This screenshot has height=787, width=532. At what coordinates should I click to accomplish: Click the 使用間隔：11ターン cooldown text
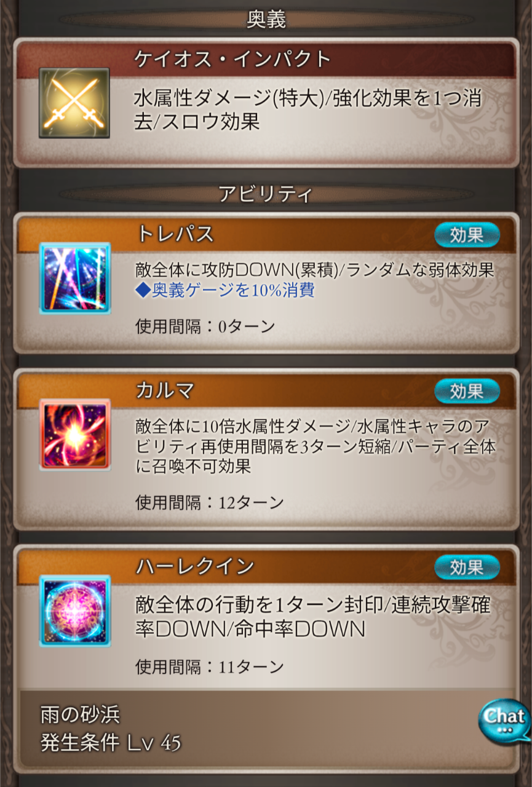209,666
